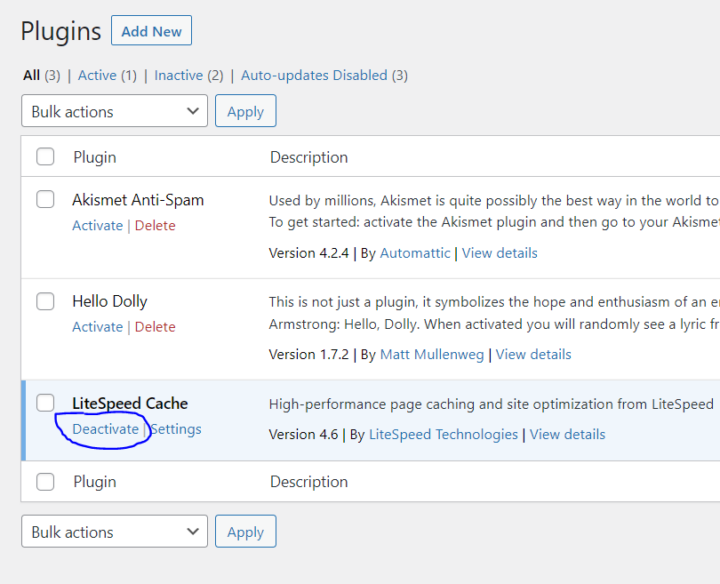Toggle the select-all checkbox in table footer
Image resolution: width=720 pixels, height=584 pixels.
(x=46, y=482)
